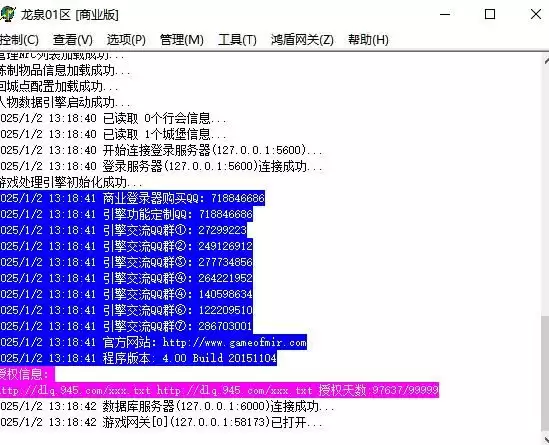
Task: Open the 选项(P) menu
Action: pos(126,40)
